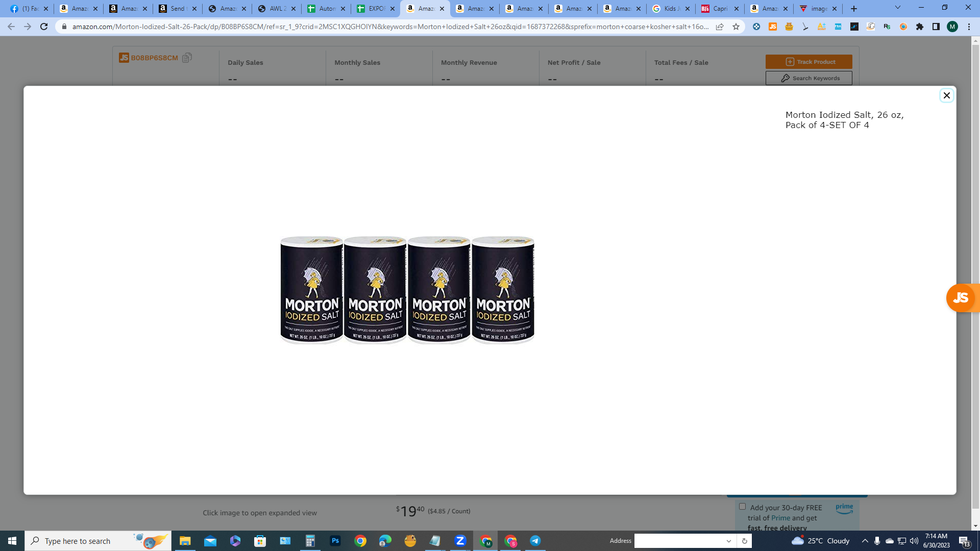Expand the taskbar Address dropdown
Image resolution: width=980 pixels, height=551 pixels.
728,541
